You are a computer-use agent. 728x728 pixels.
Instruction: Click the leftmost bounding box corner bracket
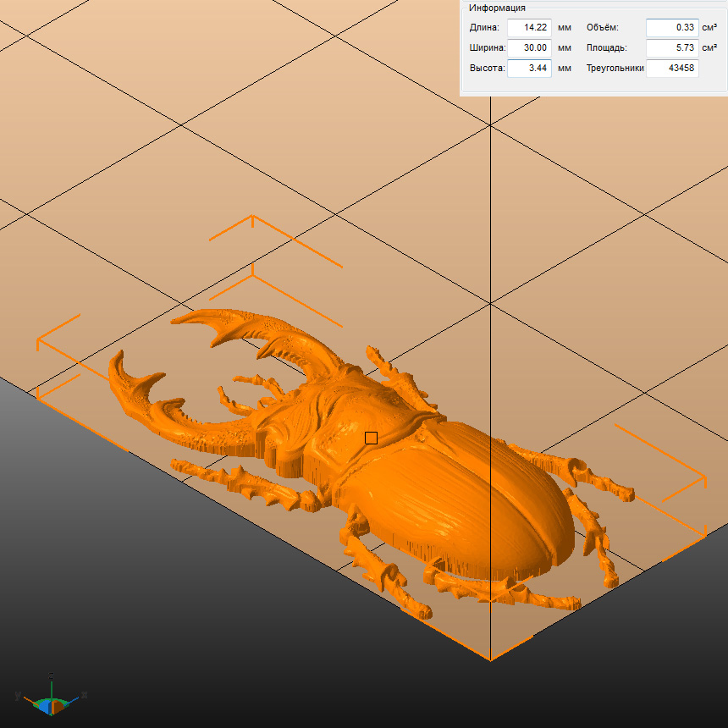(39, 341)
